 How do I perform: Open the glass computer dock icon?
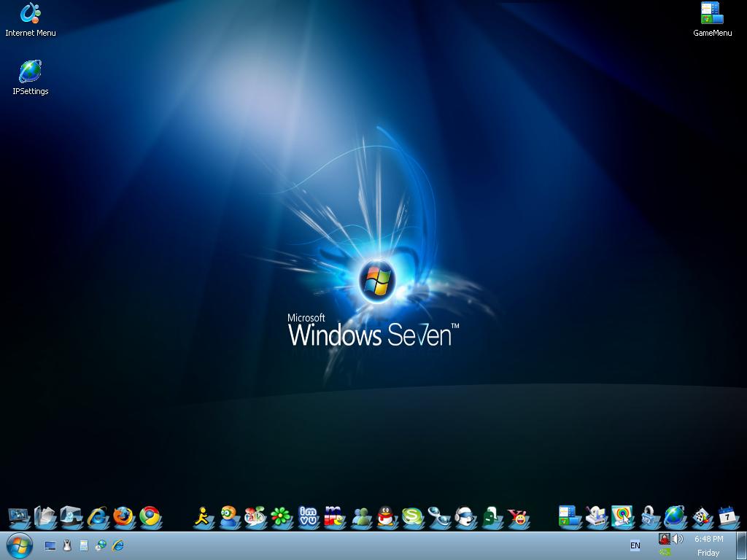[x=71, y=518]
